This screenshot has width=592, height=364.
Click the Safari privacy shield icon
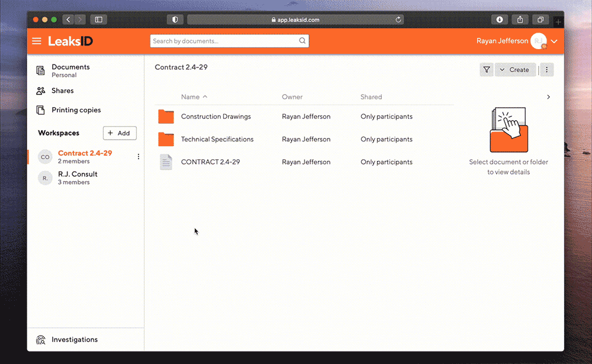(175, 20)
